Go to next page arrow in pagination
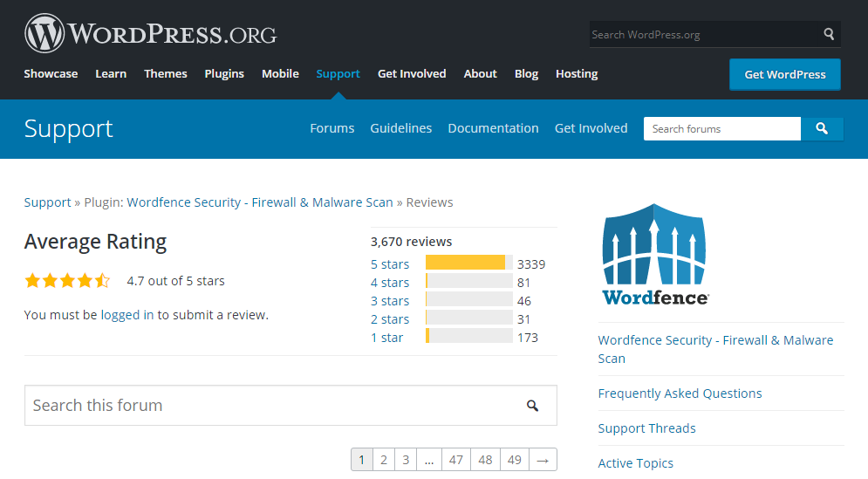Viewport: 868px width, 479px height. click(543, 460)
